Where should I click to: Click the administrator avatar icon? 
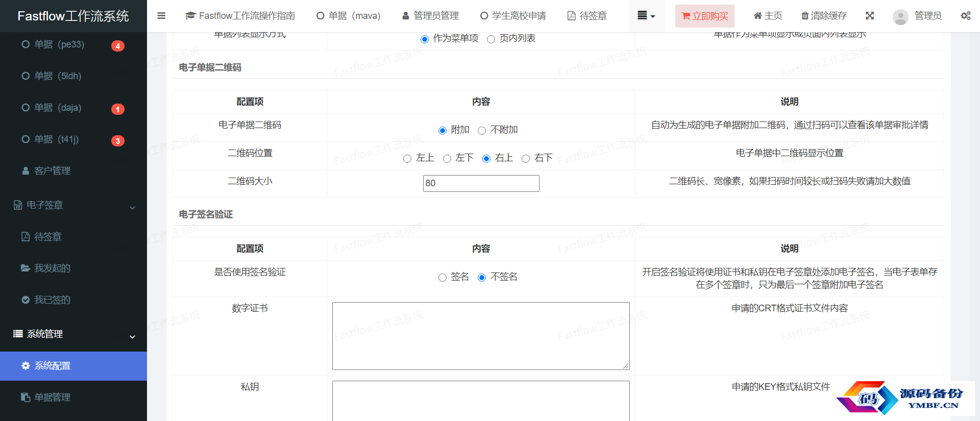tap(900, 17)
